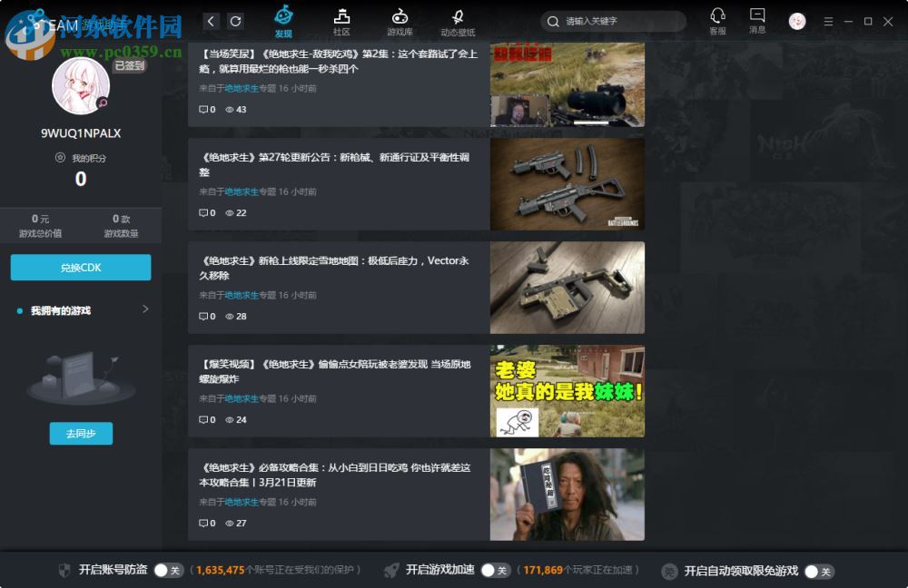Enable the 开启自动领取限免游戏 toggle
908x588 pixels.
click(818, 571)
